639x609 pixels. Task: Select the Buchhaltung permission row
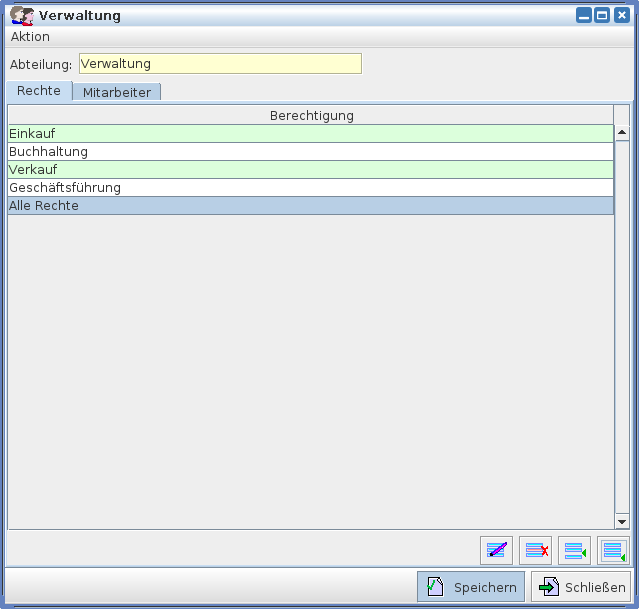coord(310,152)
